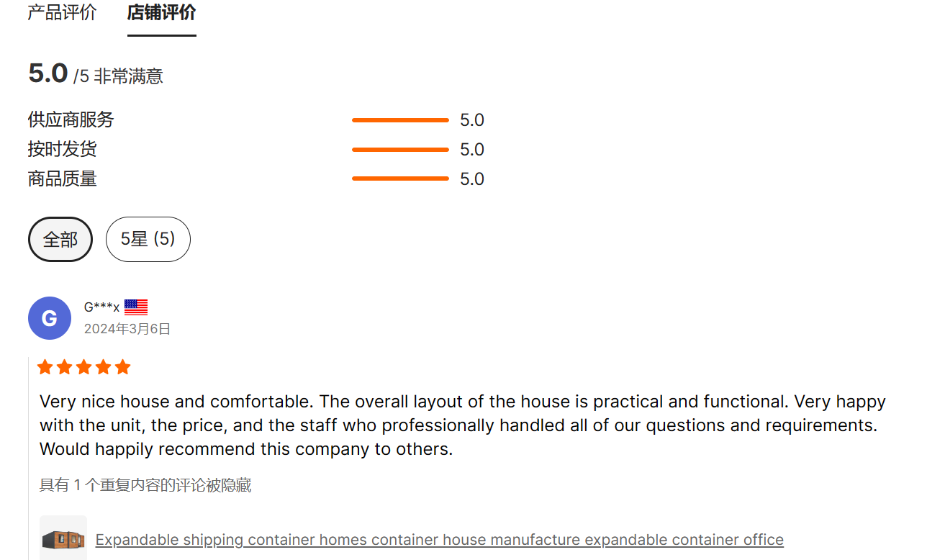Click the 按时发货 rating bar

[x=400, y=150]
